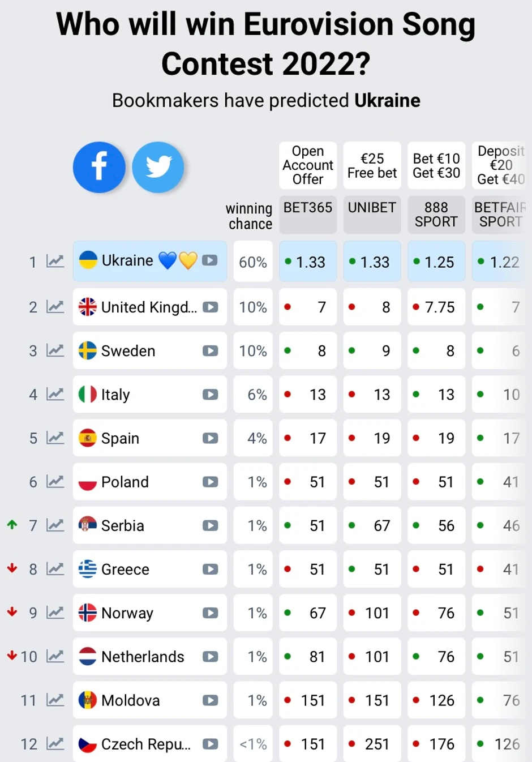Show Norway's odds graph icon
The height and width of the screenshot is (762, 532).
[55, 613]
